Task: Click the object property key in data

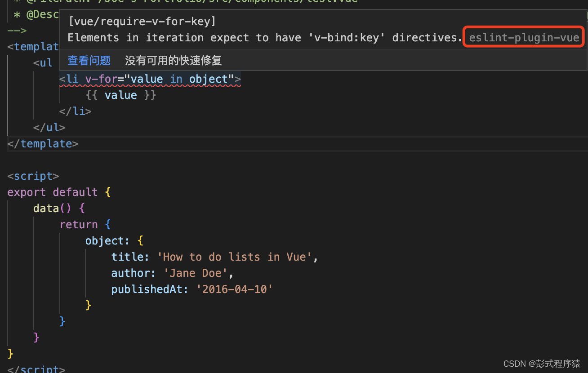Action: click(104, 241)
